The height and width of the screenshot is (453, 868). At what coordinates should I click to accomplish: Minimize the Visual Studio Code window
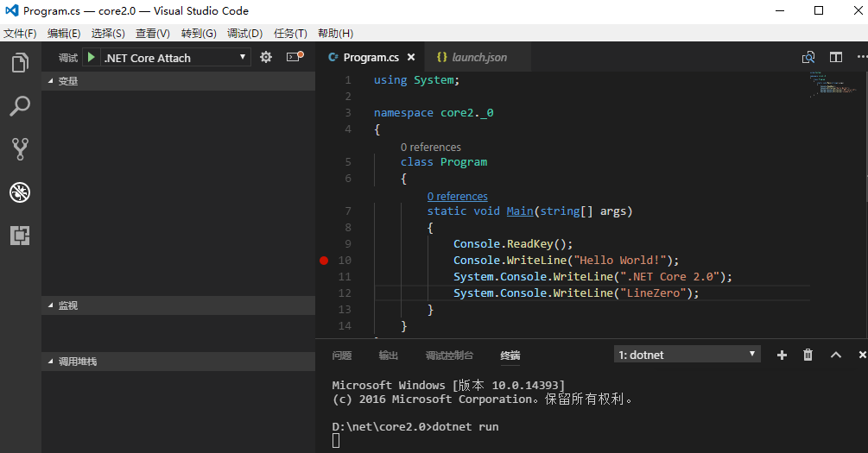780,10
